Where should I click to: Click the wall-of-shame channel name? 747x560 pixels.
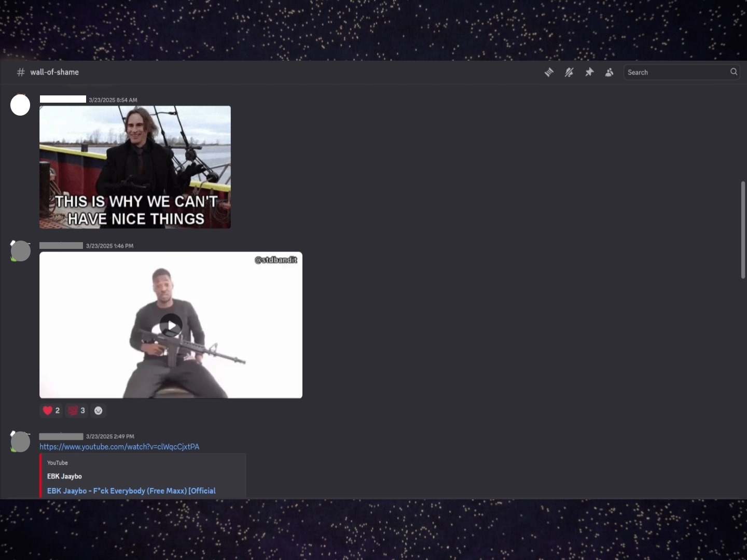pos(54,72)
